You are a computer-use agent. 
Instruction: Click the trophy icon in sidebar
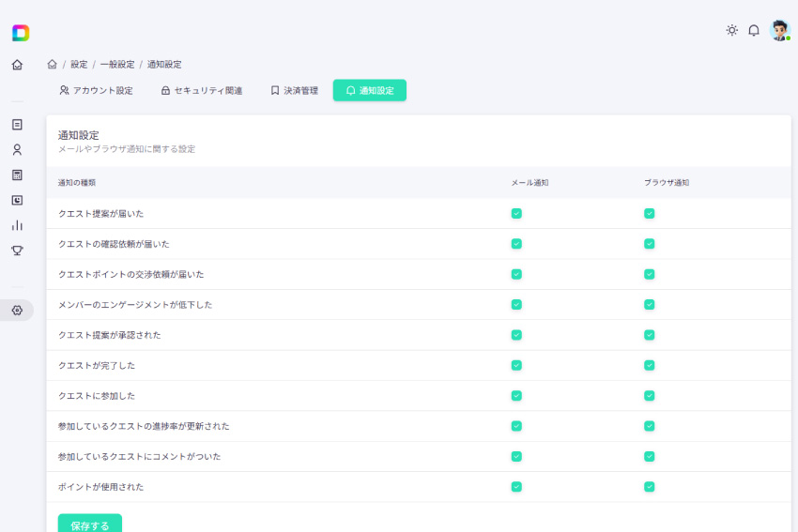(x=17, y=251)
